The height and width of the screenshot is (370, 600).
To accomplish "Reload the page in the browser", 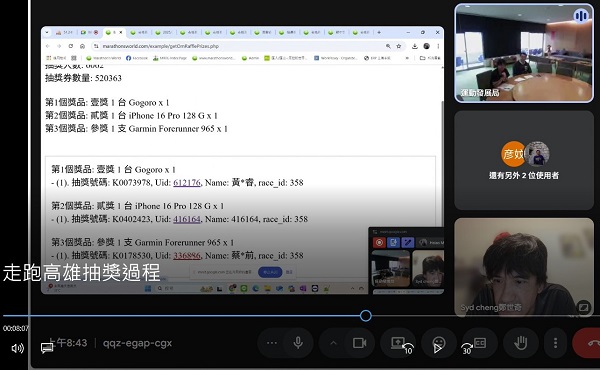I will [71, 46].
